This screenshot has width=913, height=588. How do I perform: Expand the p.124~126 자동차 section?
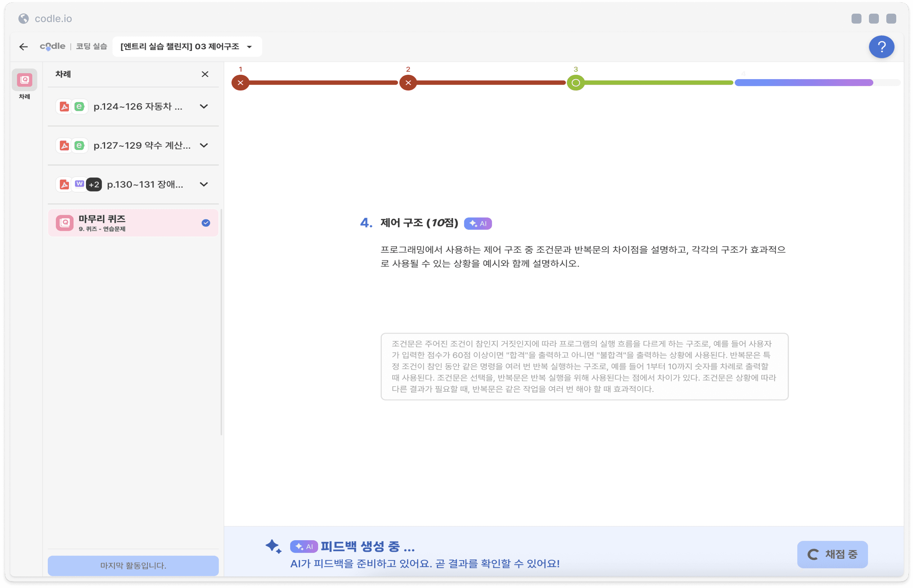pos(204,106)
